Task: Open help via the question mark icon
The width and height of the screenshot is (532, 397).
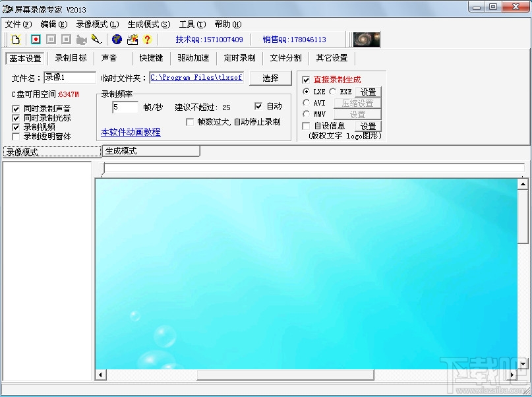Action: tap(147, 40)
